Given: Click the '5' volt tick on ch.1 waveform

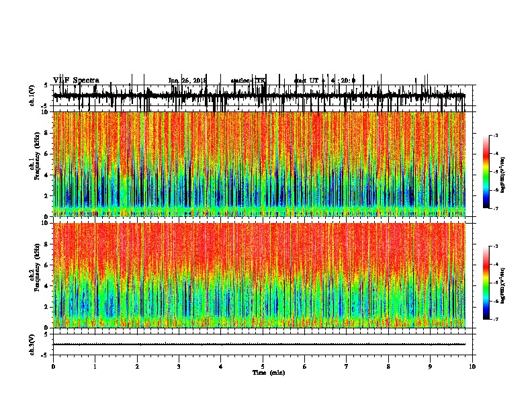Looking at the screenshot, I should [x=46, y=85].
